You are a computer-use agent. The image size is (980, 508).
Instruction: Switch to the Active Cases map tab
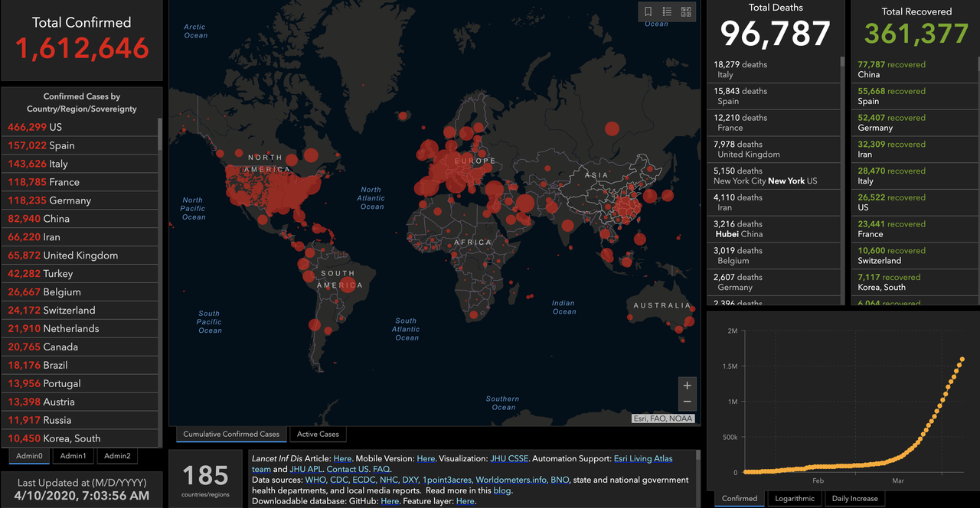(318, 434)
